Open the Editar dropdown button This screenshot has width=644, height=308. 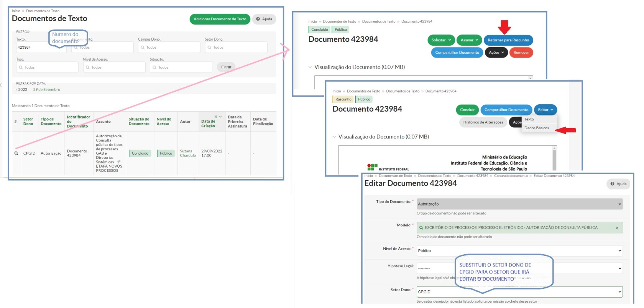point(545,110)
